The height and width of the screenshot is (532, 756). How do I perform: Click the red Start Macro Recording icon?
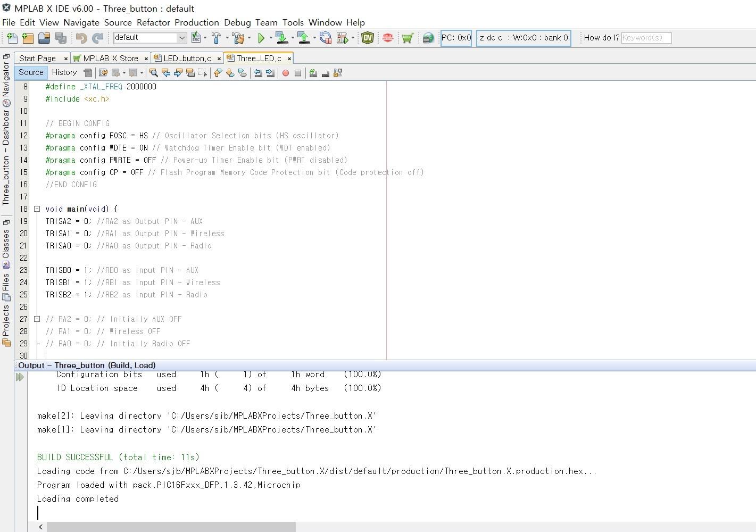pyautogui.click(x=286, y=73)
